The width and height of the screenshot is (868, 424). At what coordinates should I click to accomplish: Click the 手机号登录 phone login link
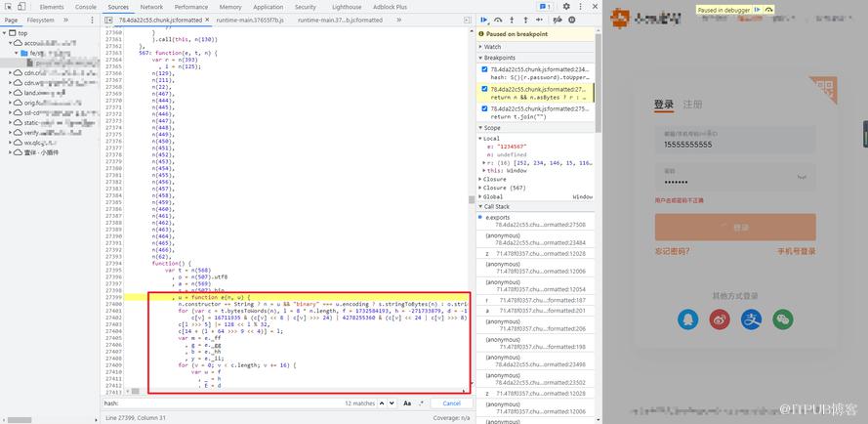[796, 252]
